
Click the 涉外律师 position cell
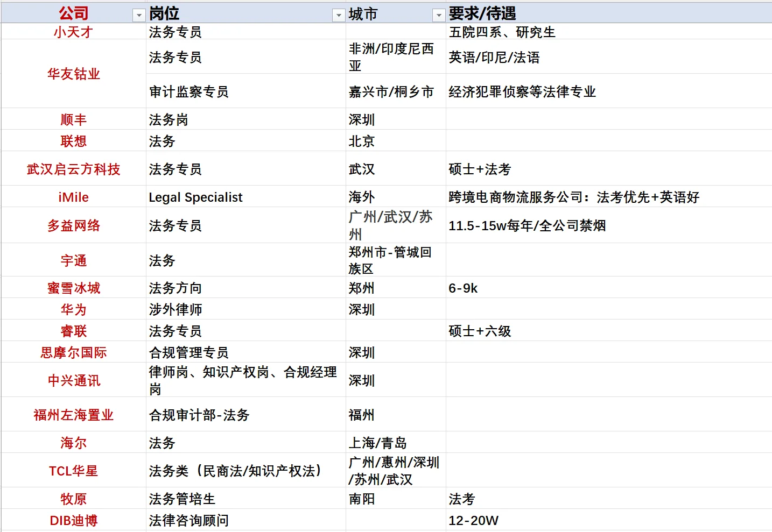coord(246,309)
